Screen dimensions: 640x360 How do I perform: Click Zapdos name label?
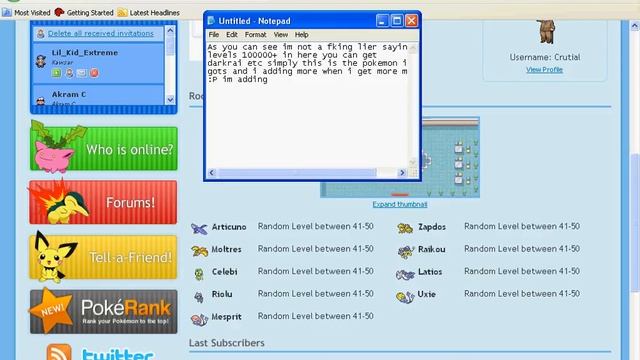431,227
